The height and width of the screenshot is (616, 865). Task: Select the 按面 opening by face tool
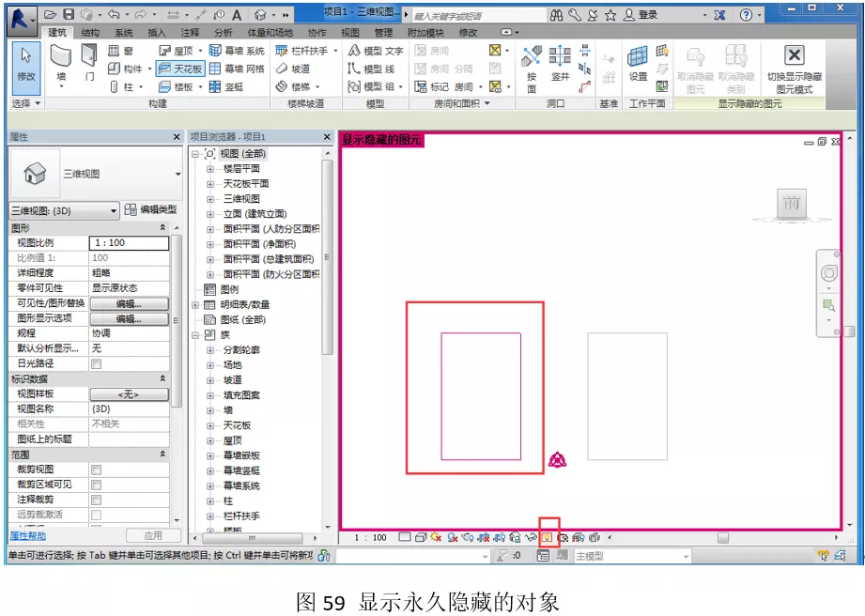click(532, 69)
